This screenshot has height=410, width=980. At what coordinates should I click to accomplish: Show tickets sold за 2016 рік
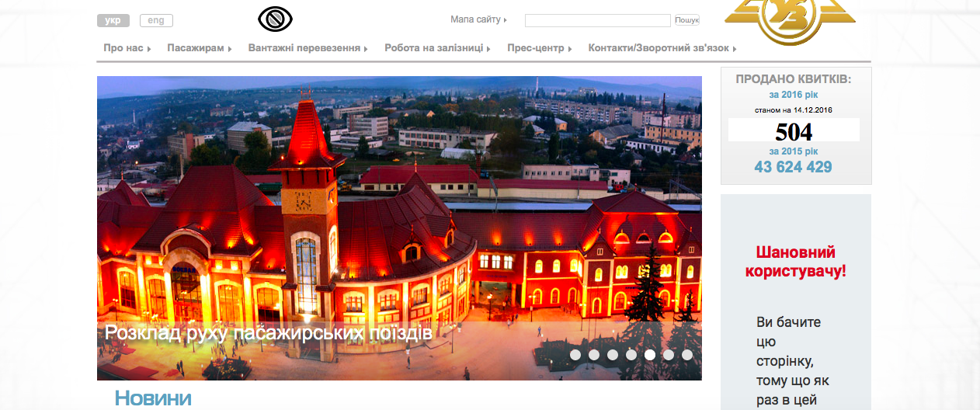[795, 95]
